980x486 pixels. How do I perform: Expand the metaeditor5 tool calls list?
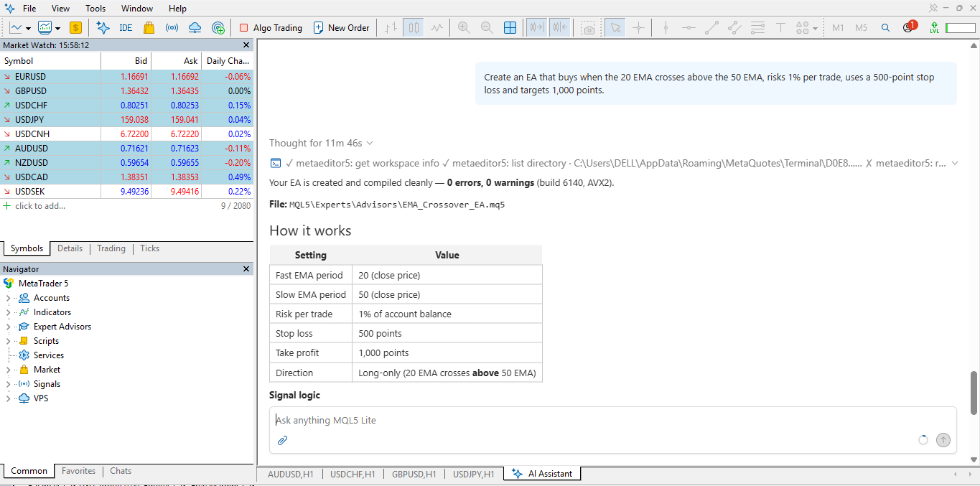955,163
